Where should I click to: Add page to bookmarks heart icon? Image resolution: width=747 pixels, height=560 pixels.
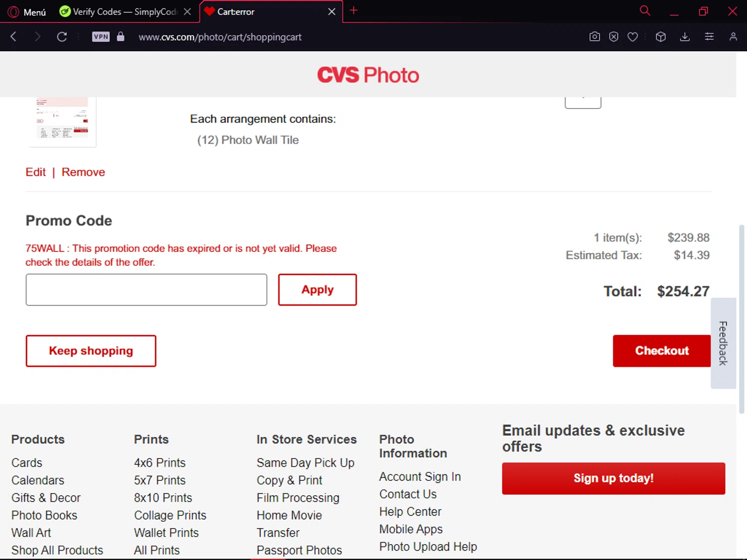632,36
